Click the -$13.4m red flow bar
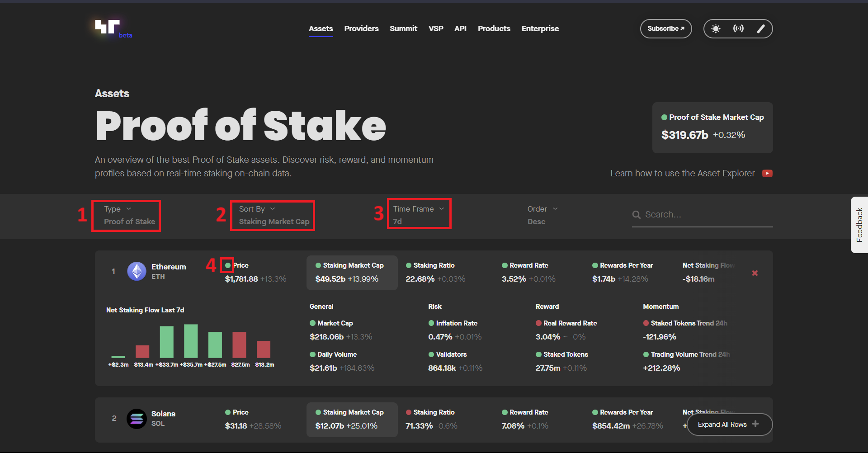Viewport: 868px width, 453px height. (142, 352)
